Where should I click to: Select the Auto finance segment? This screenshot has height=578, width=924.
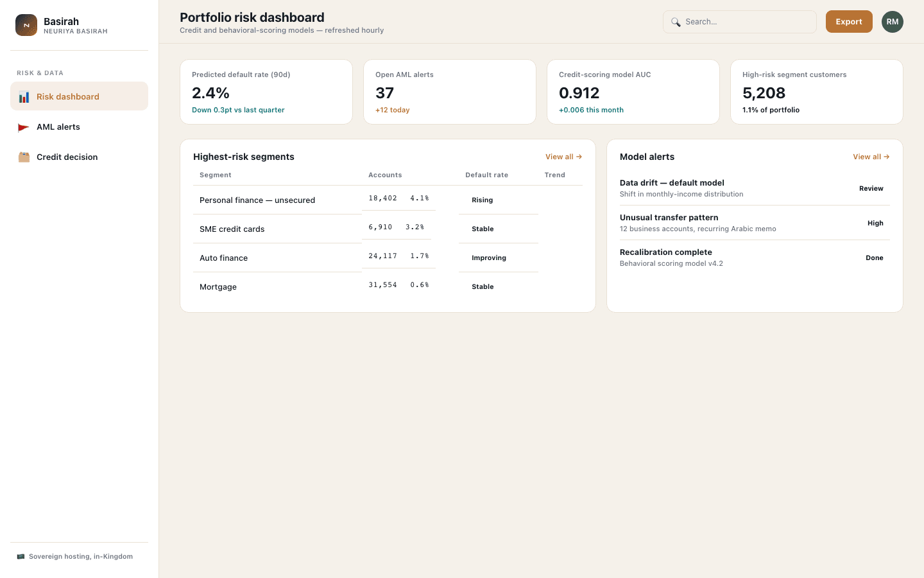[x=388, y=258]
